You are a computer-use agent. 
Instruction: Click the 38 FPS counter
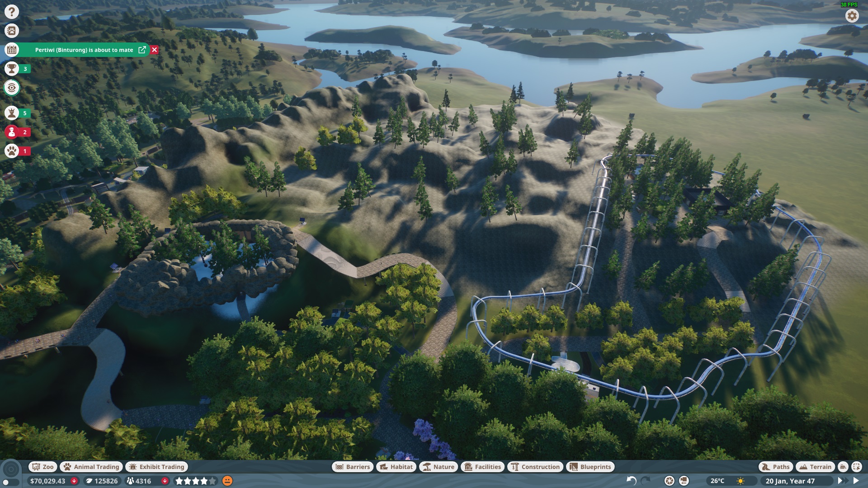[849, 5]
